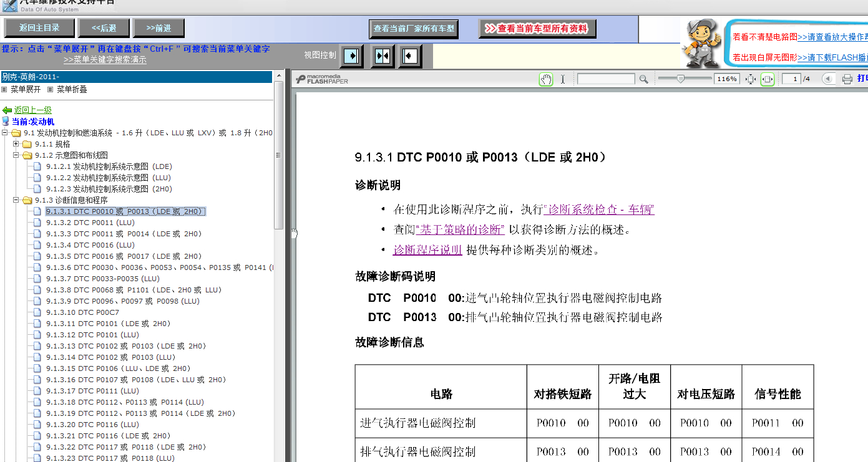Open 9.1.3.3 DTC P0011 或 P0014
This screenshot has height=462, width=868.
pyautogui.click(x=124, y=234)
